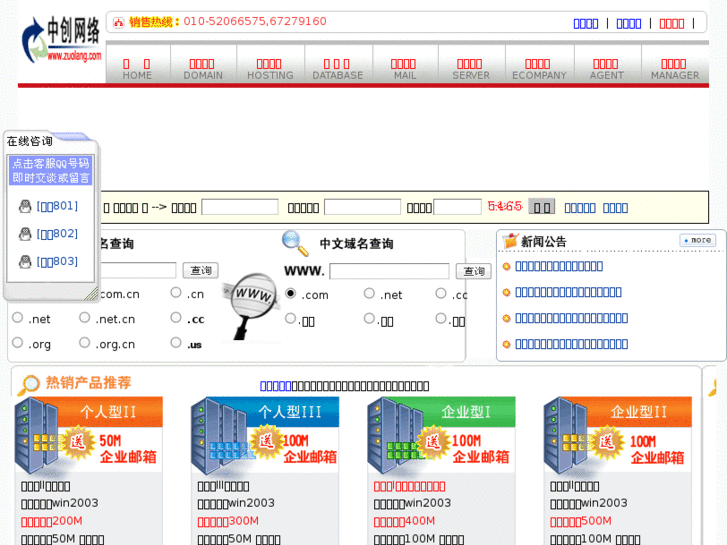Click the 5465 captcha image
This screenshot has width=727, height=545.
505,206
